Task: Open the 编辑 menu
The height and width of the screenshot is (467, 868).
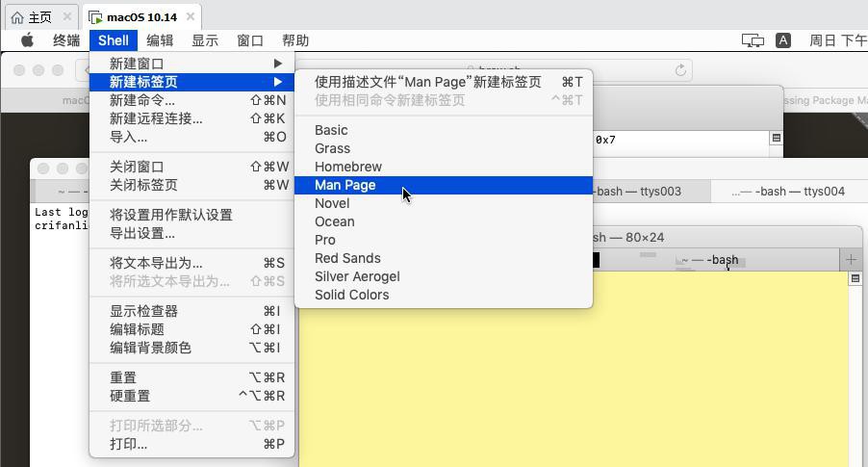Action: click(160, 40)
